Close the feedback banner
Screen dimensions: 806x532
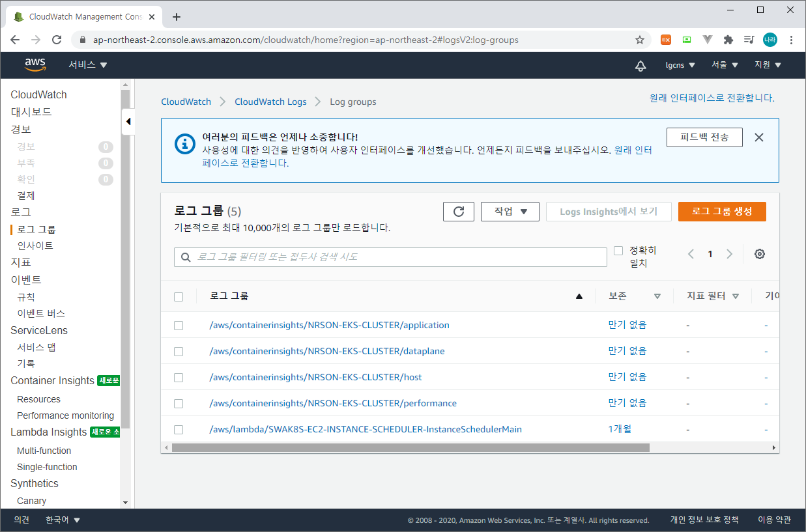(758, 137)
